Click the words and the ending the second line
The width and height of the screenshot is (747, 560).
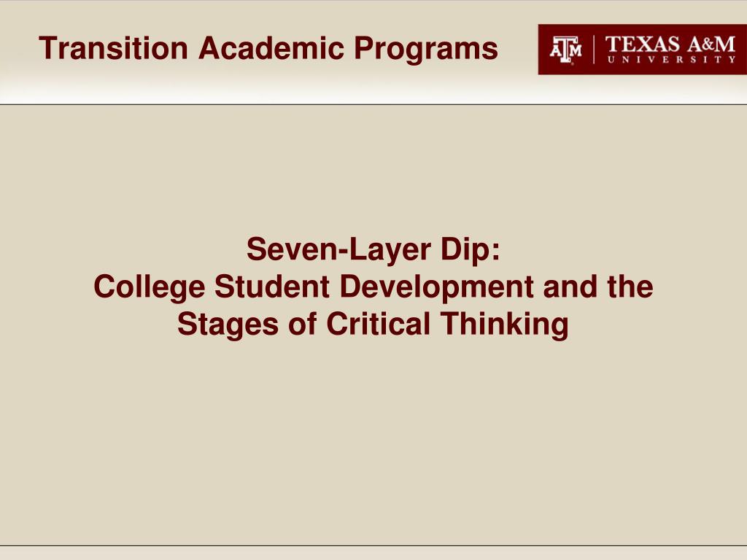pyautogui.click(x=598, y=286)
